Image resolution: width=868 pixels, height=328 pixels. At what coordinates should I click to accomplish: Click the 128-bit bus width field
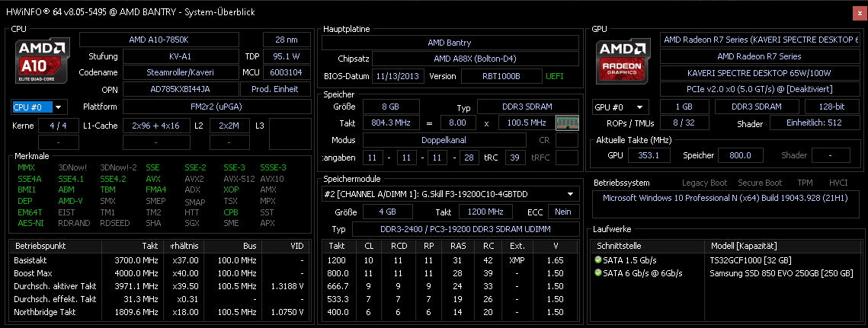(832, 107)
